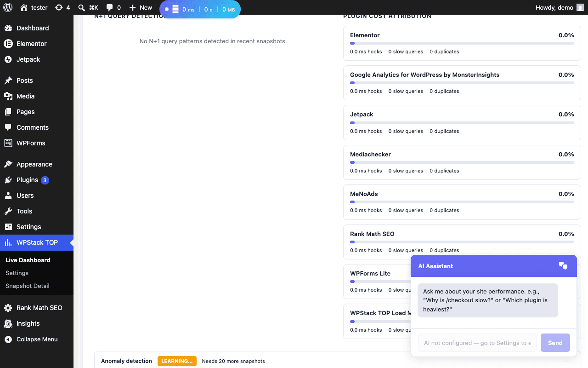Image resolution: width=588 pixels, height=368 pixels.
Task: Click the Elementor cost progress bar
Action: coord(462,43)
